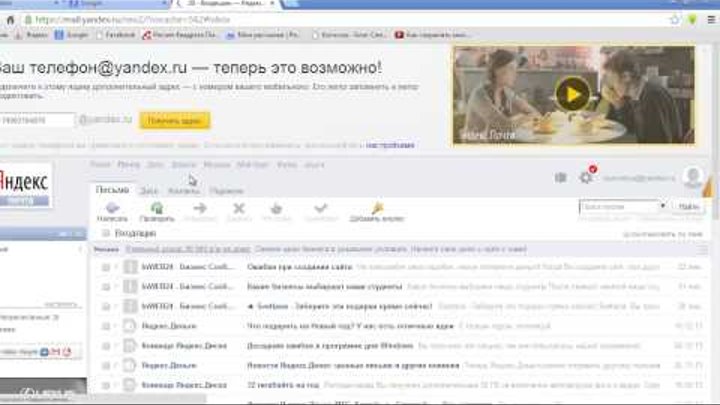Image resolution: width=720 pixels, height=405 pixels.
Task: Click the phone number input field
Action: [x=37, y=120]
